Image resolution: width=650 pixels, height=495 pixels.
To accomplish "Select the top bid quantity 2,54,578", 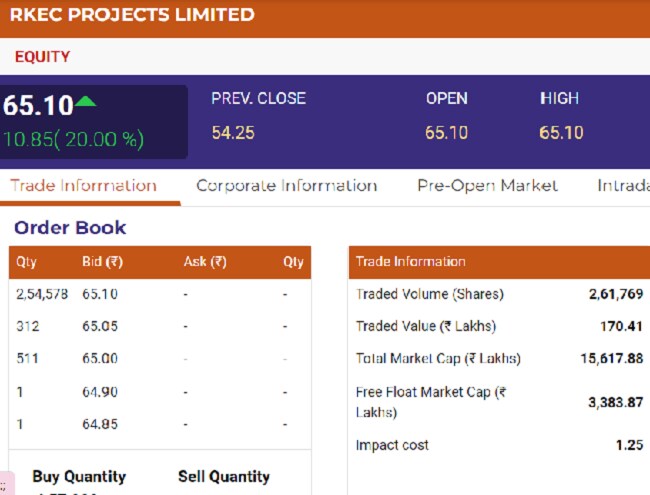I will pos(42,294).
